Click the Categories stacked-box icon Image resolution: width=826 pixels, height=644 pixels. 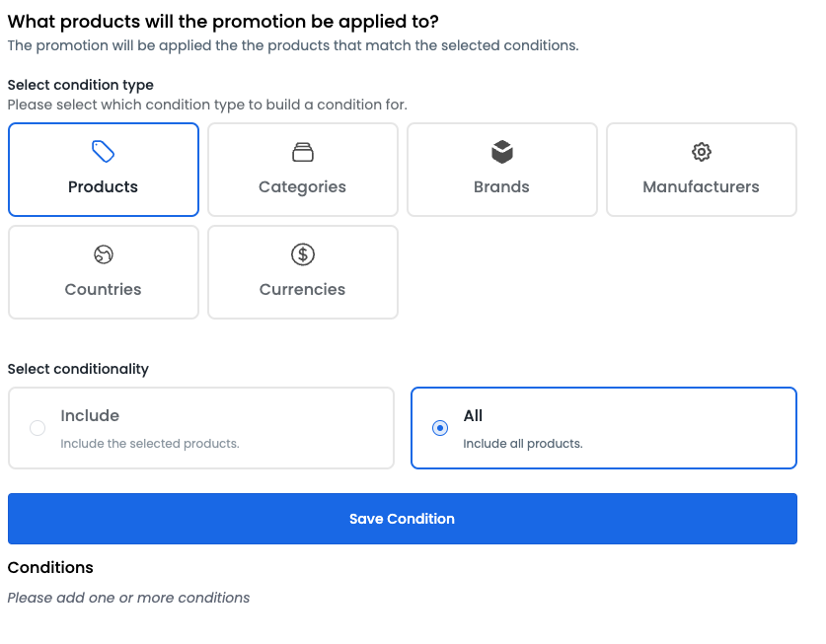pyautogui.click(x=303, y=152)
